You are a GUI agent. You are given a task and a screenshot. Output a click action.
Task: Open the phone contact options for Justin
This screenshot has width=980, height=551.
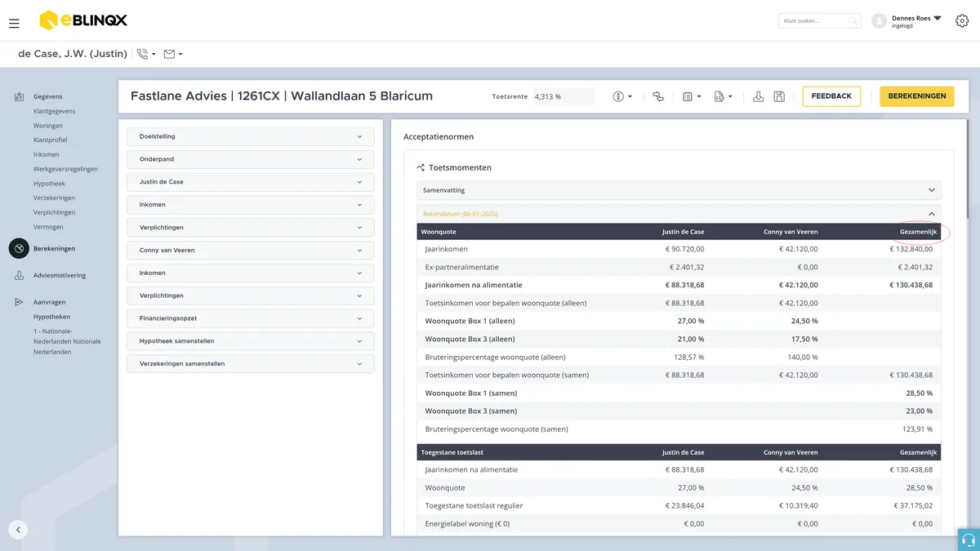[x=147, y=54]
